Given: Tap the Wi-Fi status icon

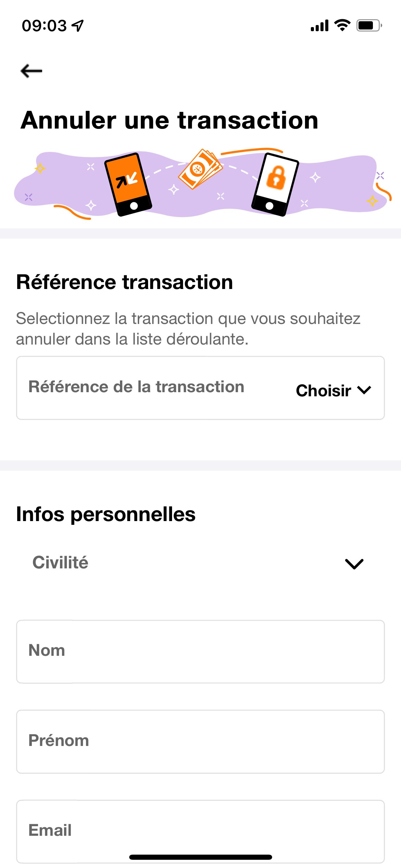Looking at the screenshot, I should (342, 25).
